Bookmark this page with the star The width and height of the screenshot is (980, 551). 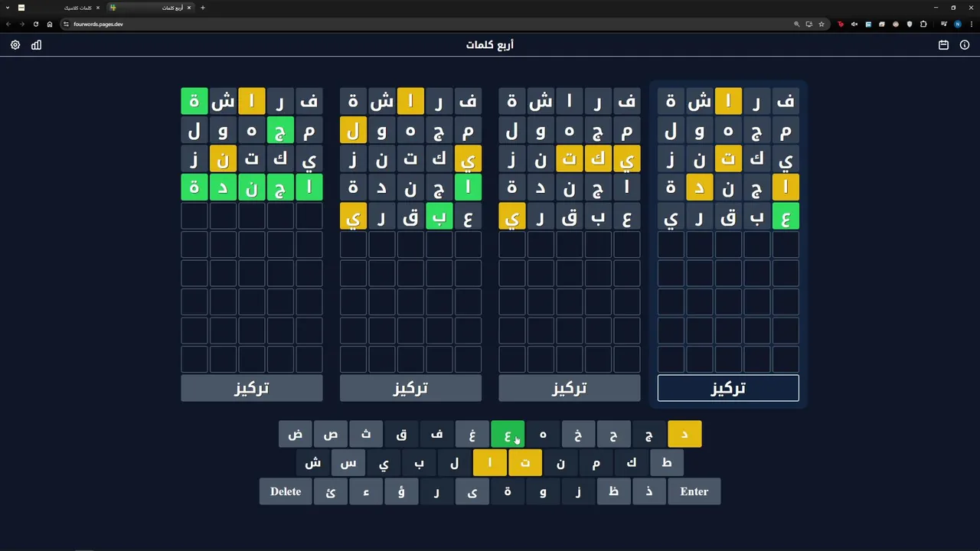[822, 24]
